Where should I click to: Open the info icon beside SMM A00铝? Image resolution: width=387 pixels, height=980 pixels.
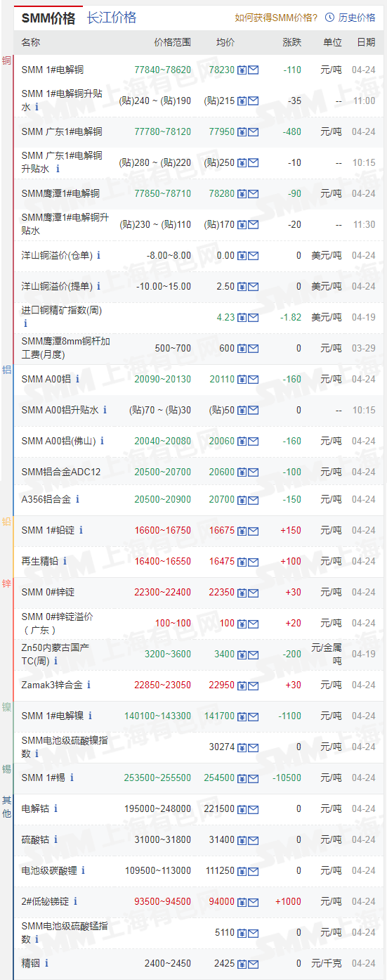77,379
